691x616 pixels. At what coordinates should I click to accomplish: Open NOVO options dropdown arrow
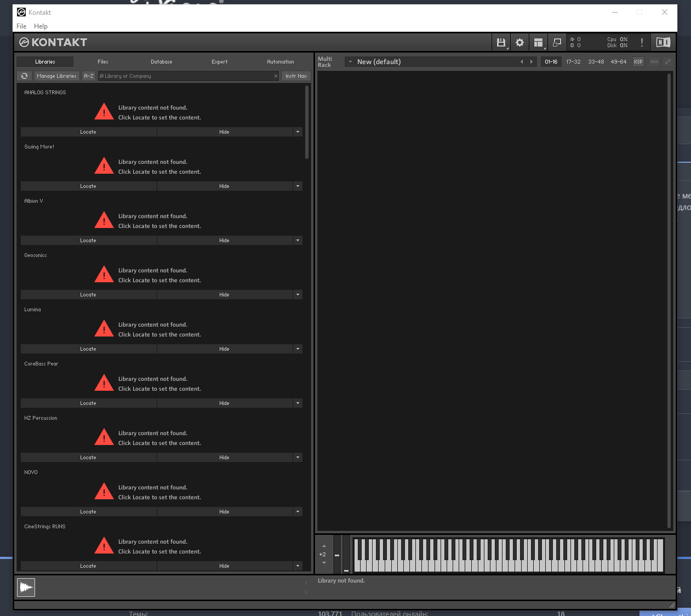[298, 512]
